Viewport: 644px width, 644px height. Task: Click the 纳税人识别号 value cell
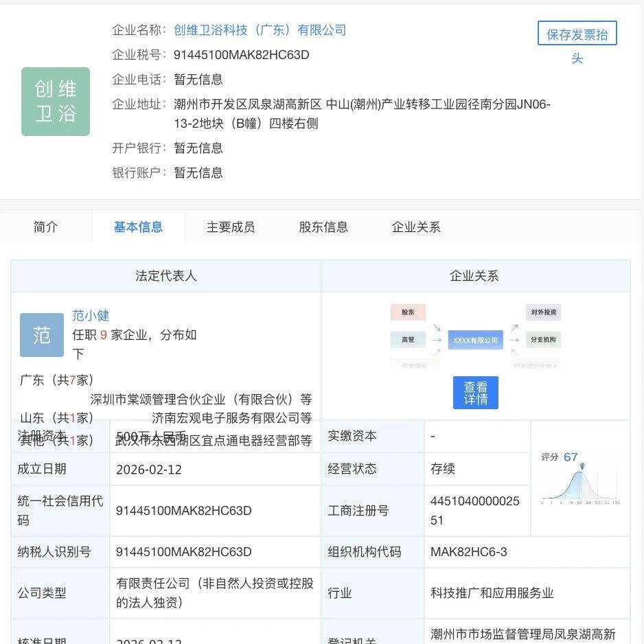(215, 551)
